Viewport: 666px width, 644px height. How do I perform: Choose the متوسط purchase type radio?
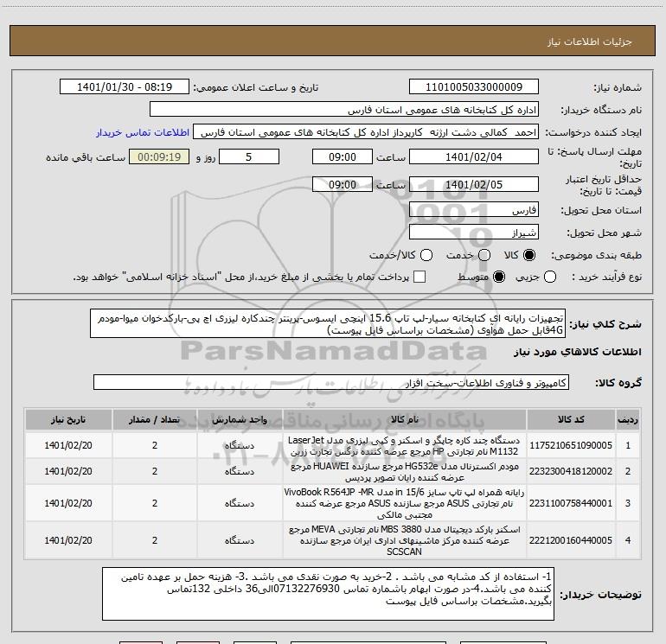(499, 277)
